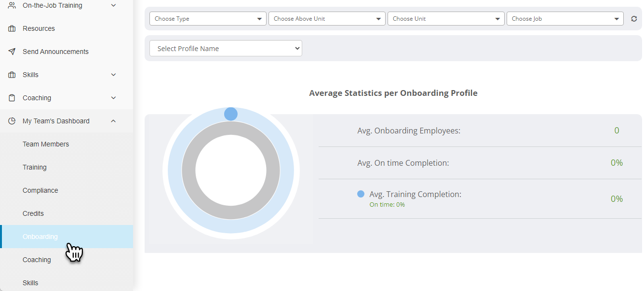This screenshot has width=644, height=291.
Task: Expand the Skills sidebar chevron
Action: [x=113, y=75]
